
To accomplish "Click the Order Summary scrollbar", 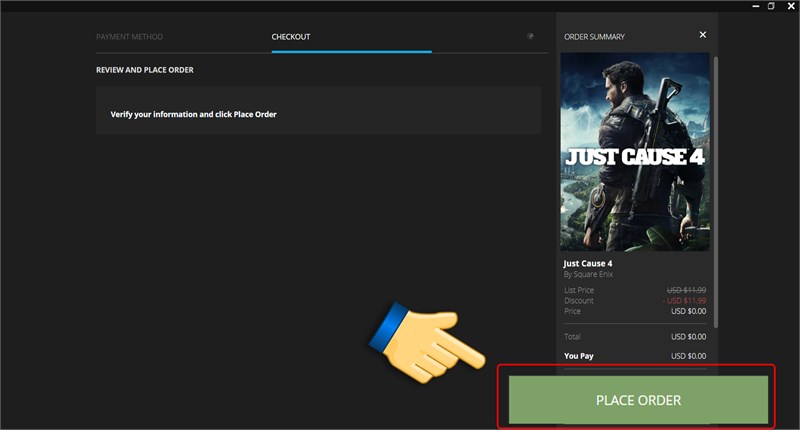I will (x=716, y=192).
